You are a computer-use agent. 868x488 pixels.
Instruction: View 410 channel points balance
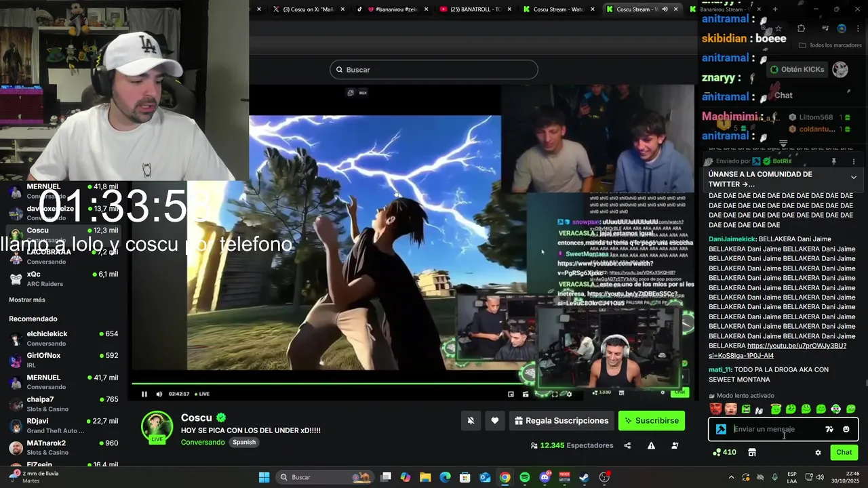point(724,452)
